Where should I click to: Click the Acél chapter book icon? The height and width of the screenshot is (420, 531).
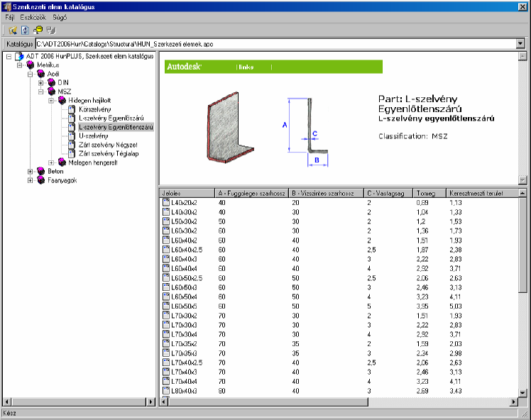pyautogui.click(x=41, y=74)
